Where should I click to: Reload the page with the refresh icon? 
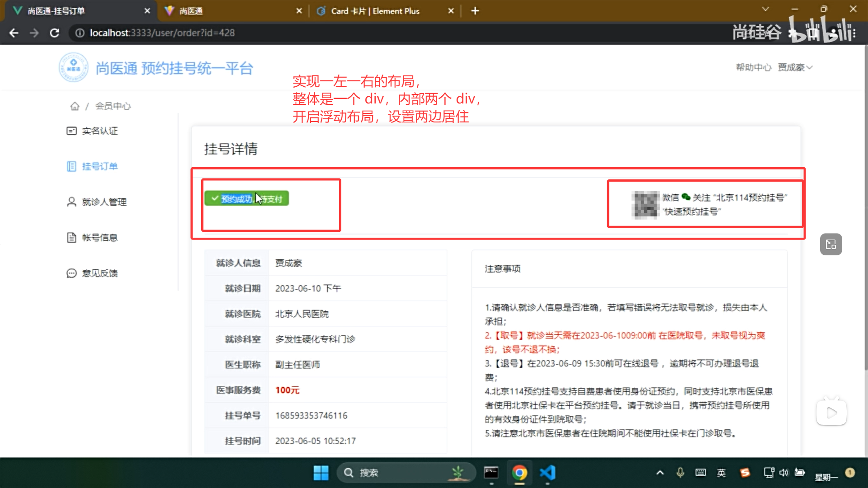[x=55, y=33]
